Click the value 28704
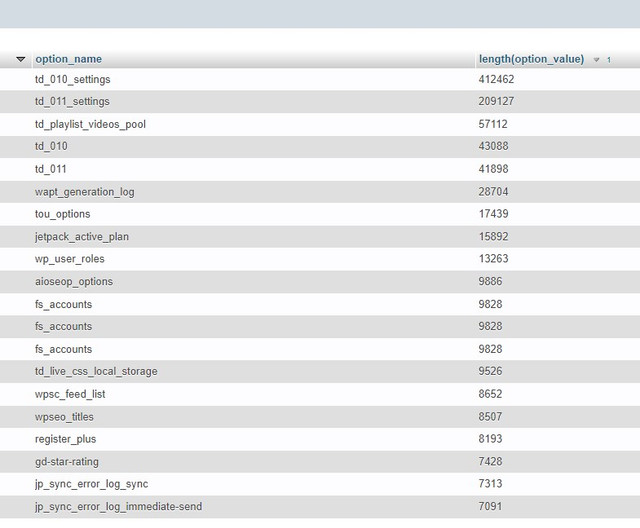This screenshot has height=528, width=640. click(x=493, y=192)
